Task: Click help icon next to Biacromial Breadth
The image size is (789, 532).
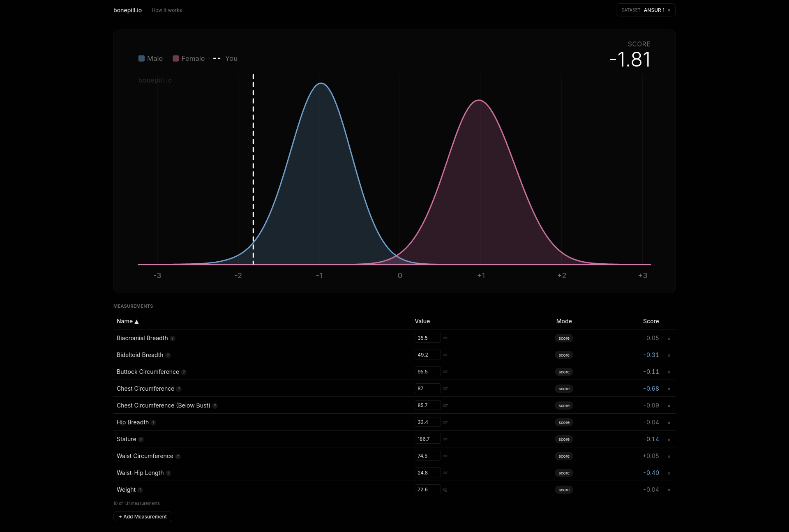Action: coord(173,339)
